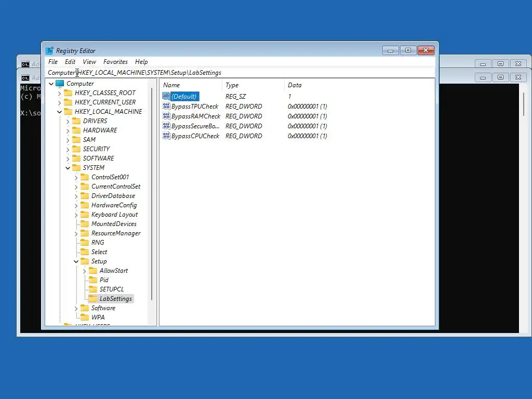Open the File menu

53,62
